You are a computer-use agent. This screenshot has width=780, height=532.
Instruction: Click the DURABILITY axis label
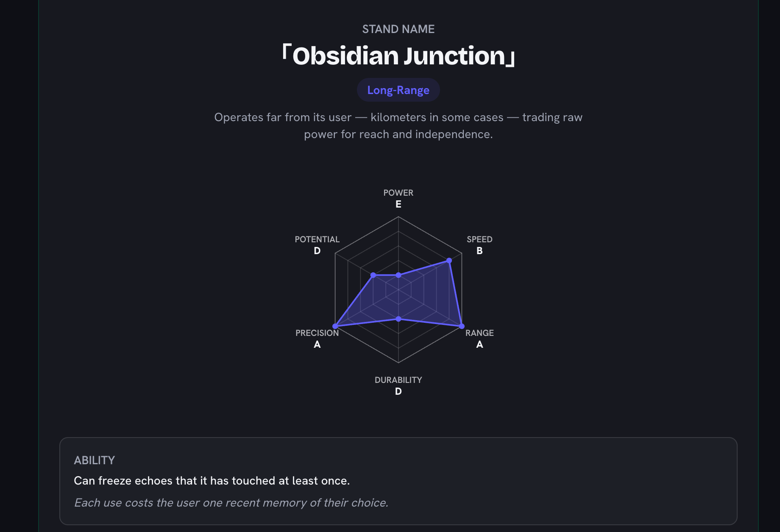[x=398, y=380]
